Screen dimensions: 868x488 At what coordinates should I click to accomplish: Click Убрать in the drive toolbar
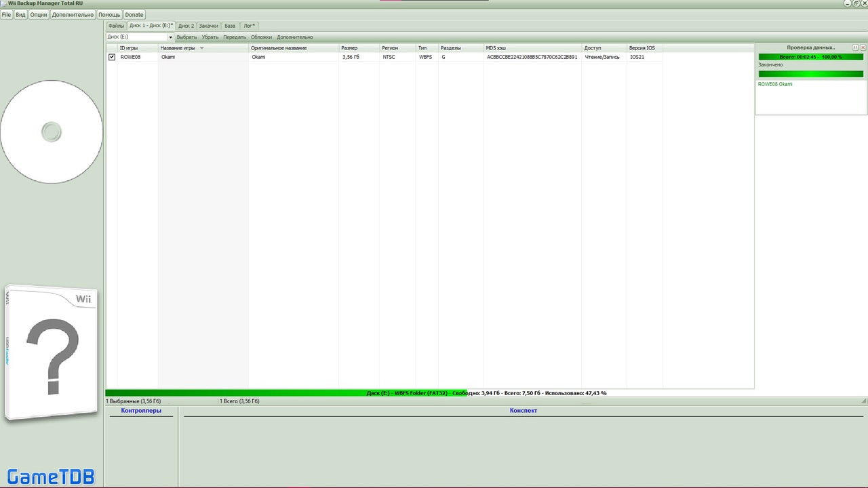coord(210,37)
